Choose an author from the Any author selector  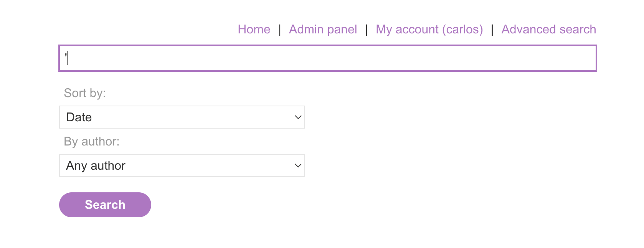point(181,165)
